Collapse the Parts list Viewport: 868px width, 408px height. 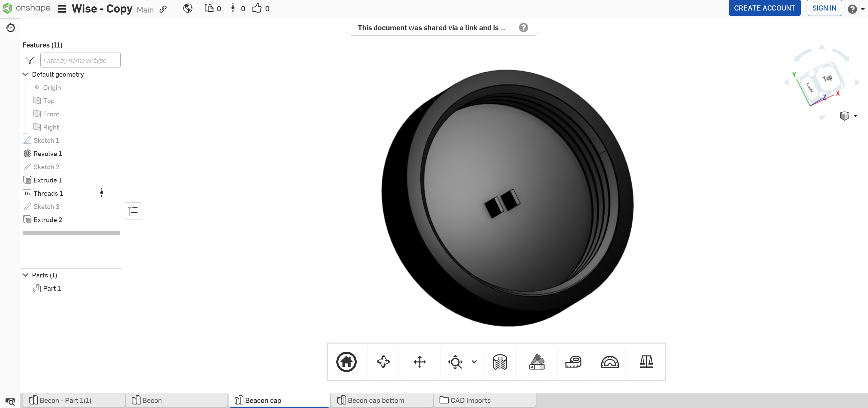[x=25, y=275]
